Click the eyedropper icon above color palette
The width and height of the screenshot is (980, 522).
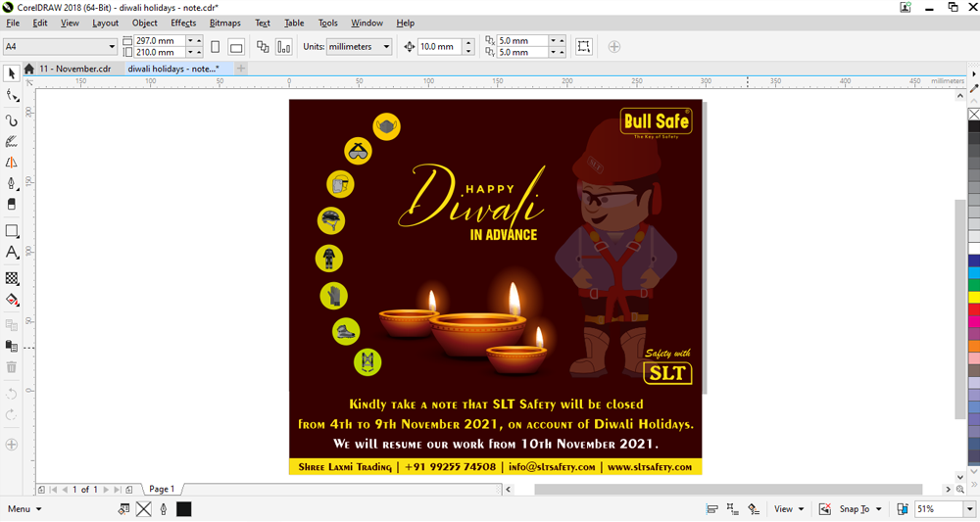[x=974, y=89]
